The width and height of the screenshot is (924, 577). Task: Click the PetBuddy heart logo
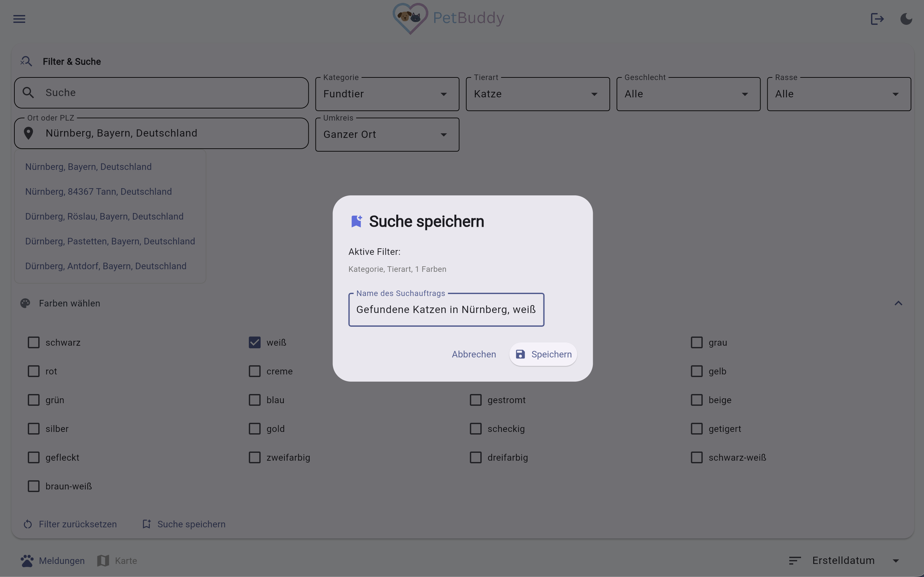pos(410,18)
